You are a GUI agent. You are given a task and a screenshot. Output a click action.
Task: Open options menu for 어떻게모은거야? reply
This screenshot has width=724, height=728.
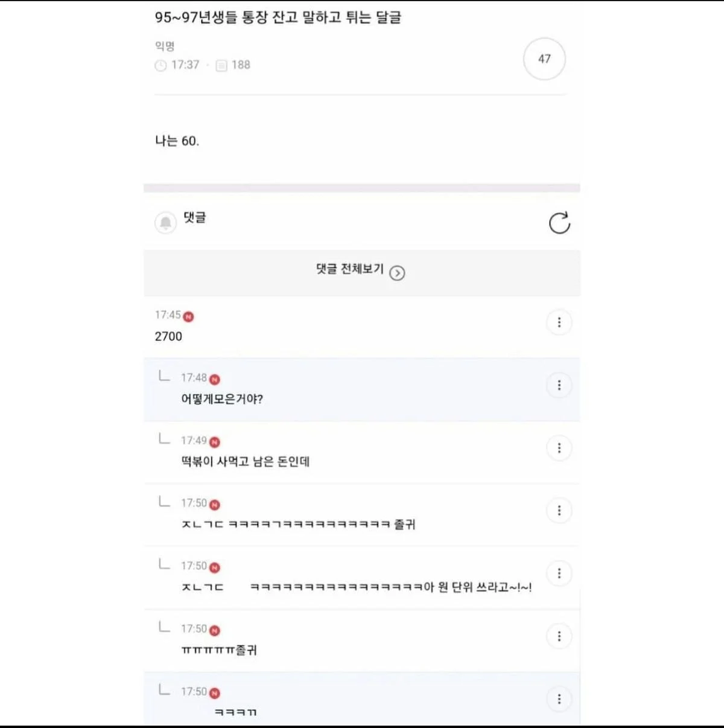click(x=559, y=385)
